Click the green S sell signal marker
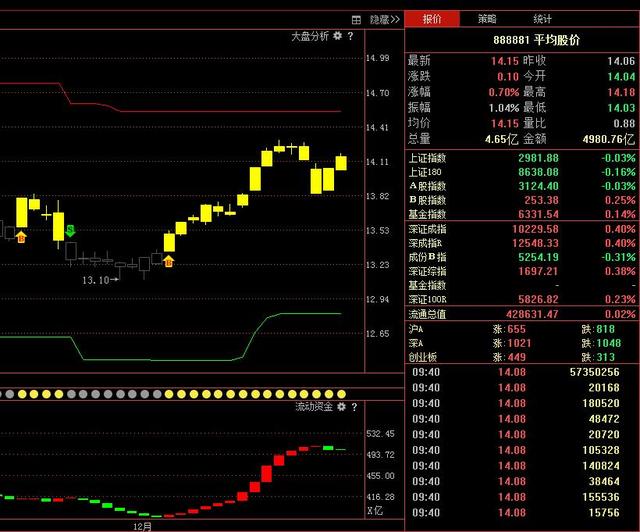 [x=70, y=230]
